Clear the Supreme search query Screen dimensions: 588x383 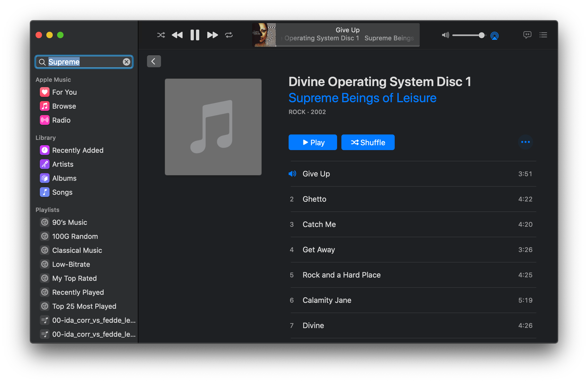coord(126,62)
